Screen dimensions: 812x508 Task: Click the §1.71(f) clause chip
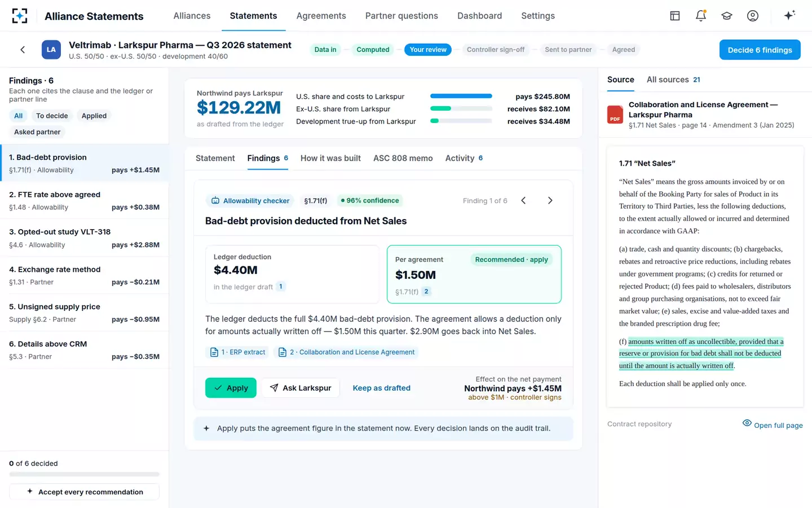(316, 200)
